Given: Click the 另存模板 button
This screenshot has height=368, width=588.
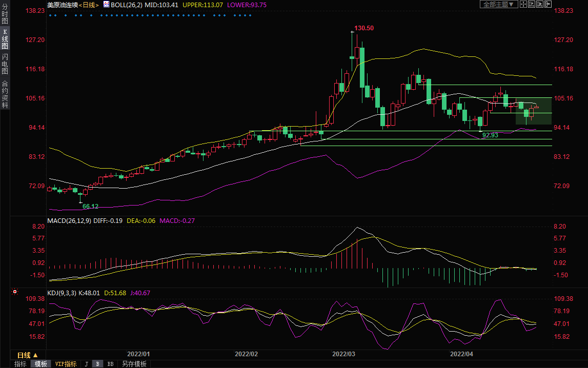Looking at the screenshot, I should (x=134, y=364).
